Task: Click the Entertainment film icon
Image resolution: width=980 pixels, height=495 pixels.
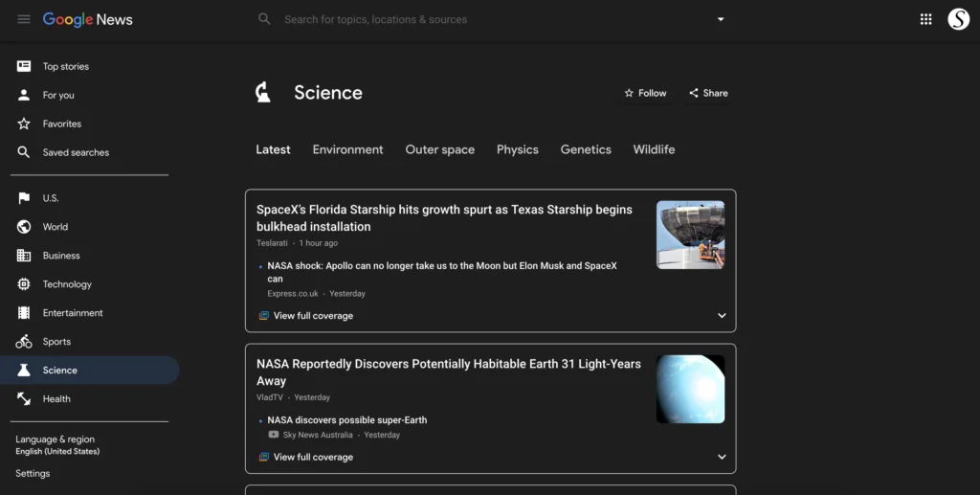Action: click(x=24, y=313)
